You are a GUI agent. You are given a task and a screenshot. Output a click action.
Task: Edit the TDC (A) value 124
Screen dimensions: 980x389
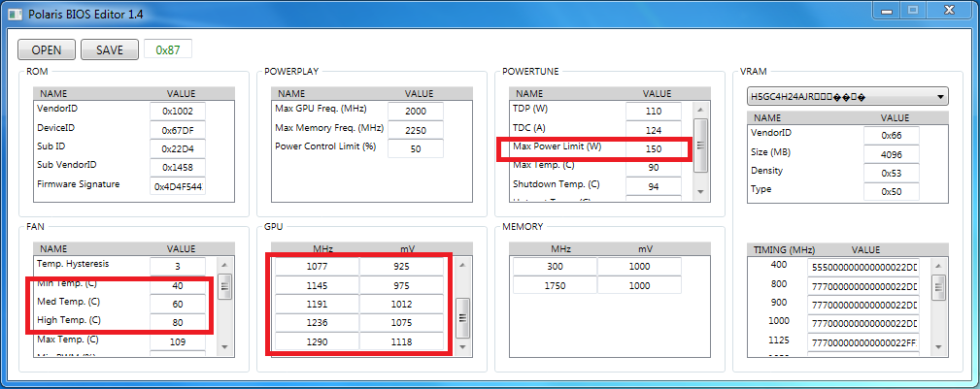tap(653, 131)
